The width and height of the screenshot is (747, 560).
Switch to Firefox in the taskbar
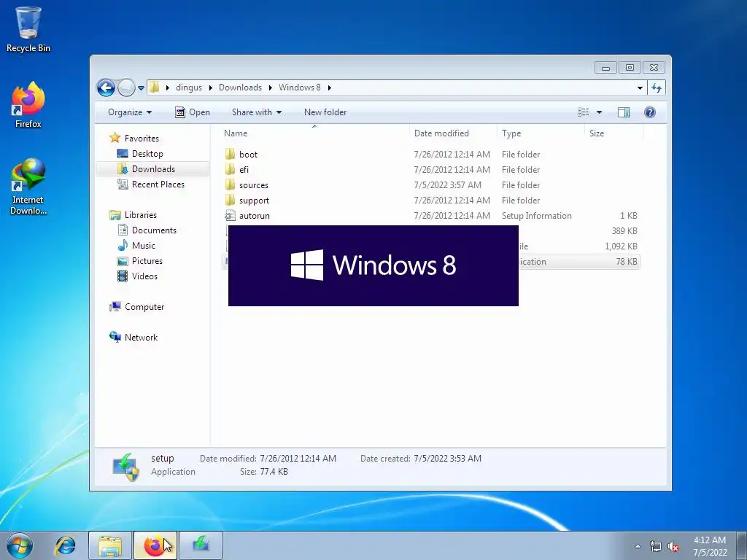point(155,545)
